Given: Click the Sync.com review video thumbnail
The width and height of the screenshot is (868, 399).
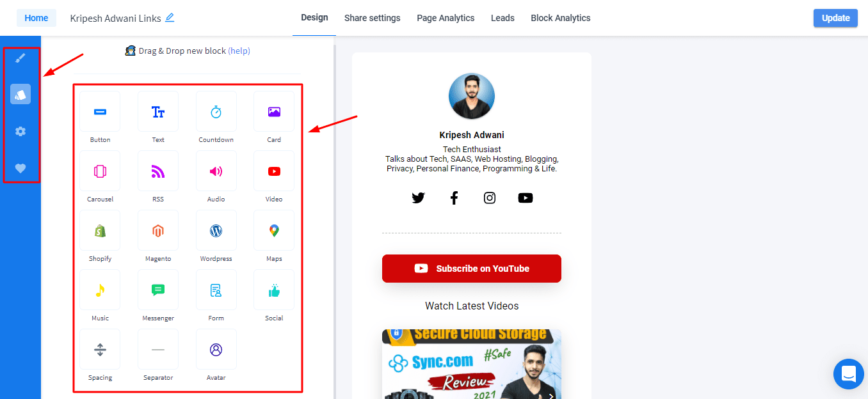Looking at the screenshot, I should click(x=471, y=364).
